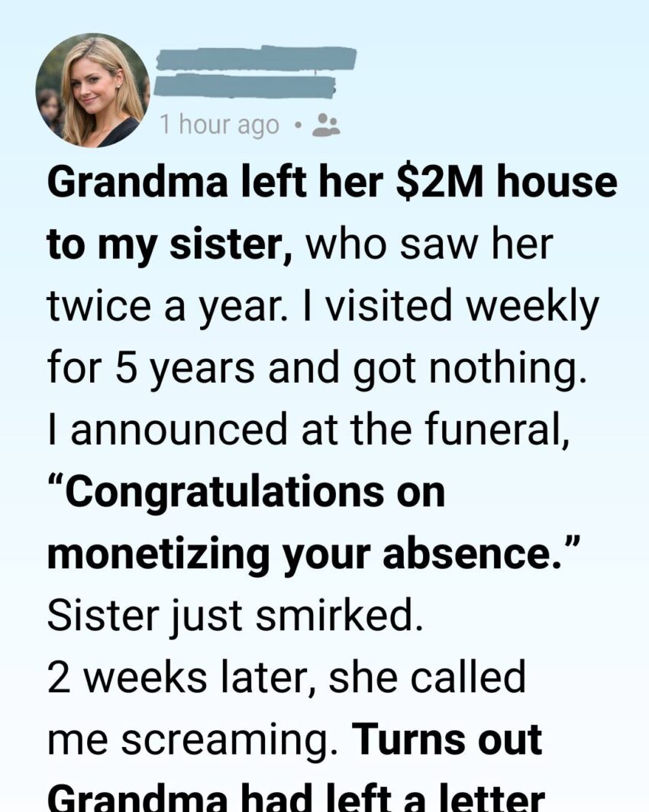Click the line 'twice a year. I visited weekly'
This screenshot has width=649, height=812.
pyautogui.click(x=323, y=308)
